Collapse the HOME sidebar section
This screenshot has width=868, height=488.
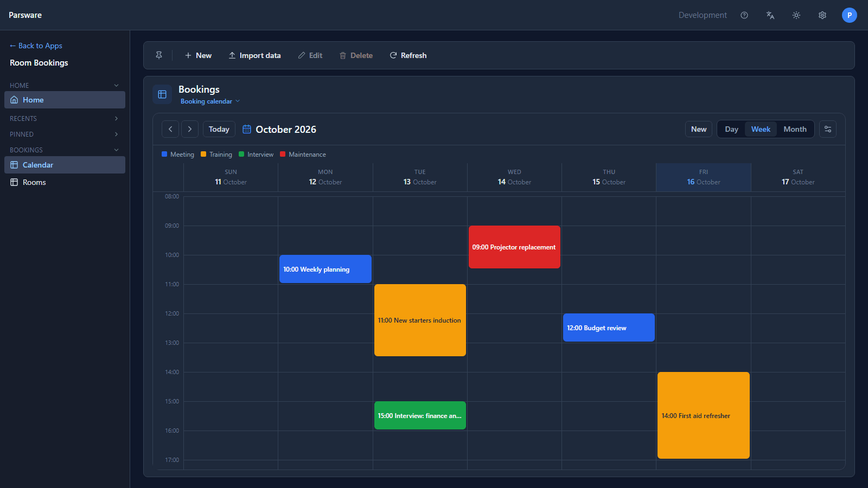116,86
